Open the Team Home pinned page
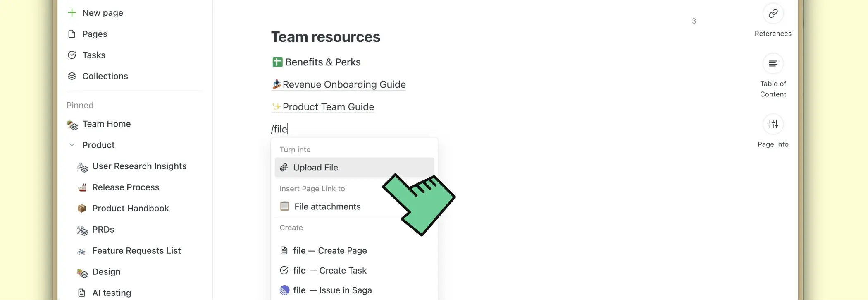Viewport: 868px width, 300px height. [x=106, y=124]
